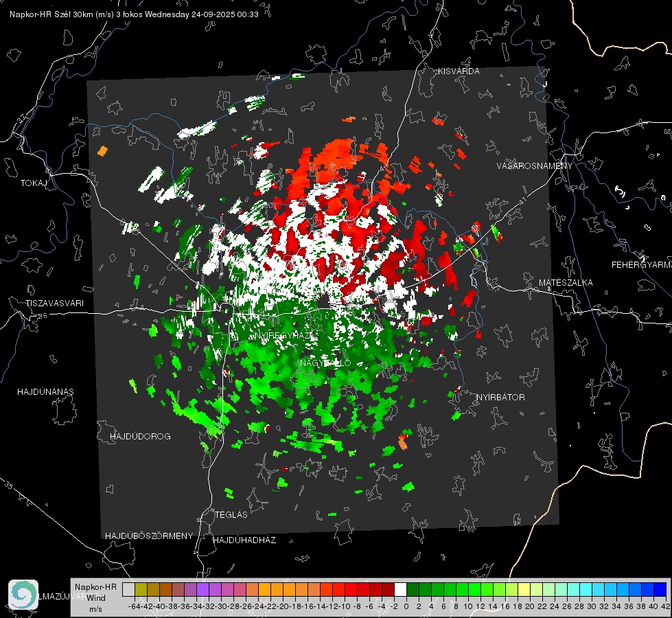Click the HAJDÚBÖSZÖRMÉNY town label
This screenshot has width=672, height=618.
click(x=149, y=536)
